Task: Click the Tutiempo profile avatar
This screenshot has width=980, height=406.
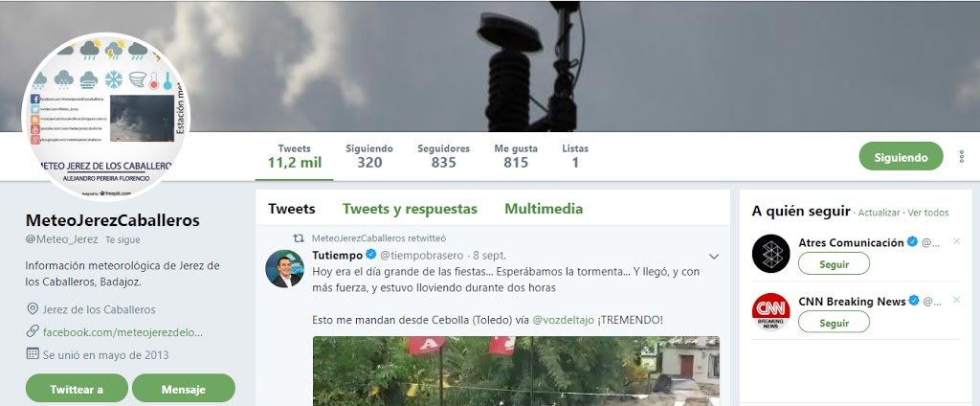Action: pyautogui.click(x=285, y=268)
